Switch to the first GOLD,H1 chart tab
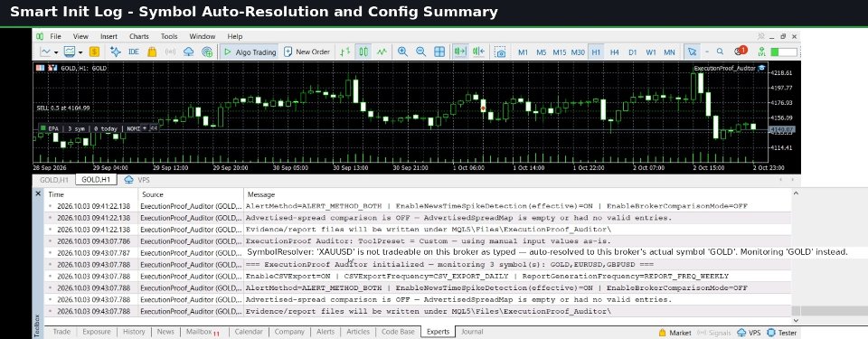 [54, 180]
